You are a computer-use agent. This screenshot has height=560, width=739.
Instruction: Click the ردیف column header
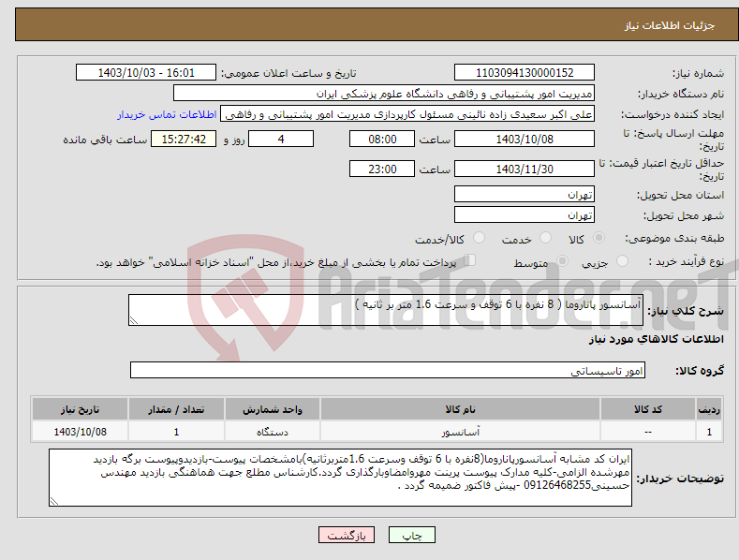coord(709,409)
